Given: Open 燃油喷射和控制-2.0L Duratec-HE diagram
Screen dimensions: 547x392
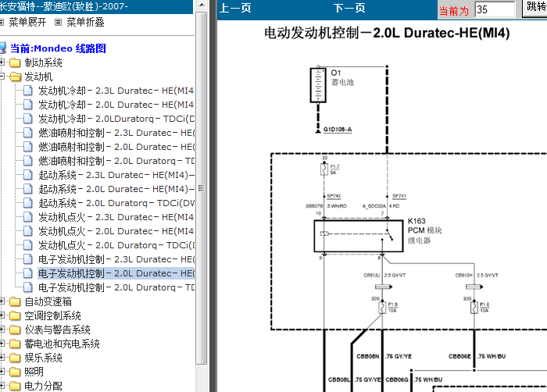Looking at the screenshot, I should click(116, 147).
